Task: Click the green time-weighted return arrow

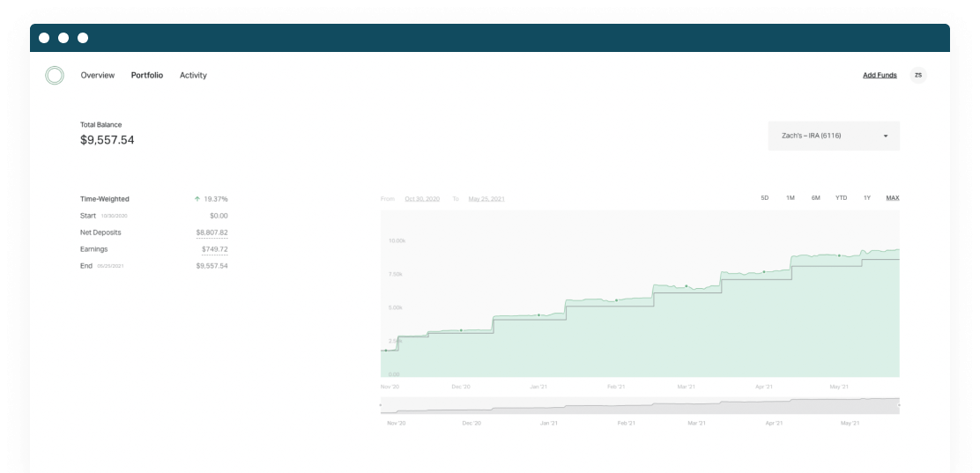Action: tap(197, 199)
